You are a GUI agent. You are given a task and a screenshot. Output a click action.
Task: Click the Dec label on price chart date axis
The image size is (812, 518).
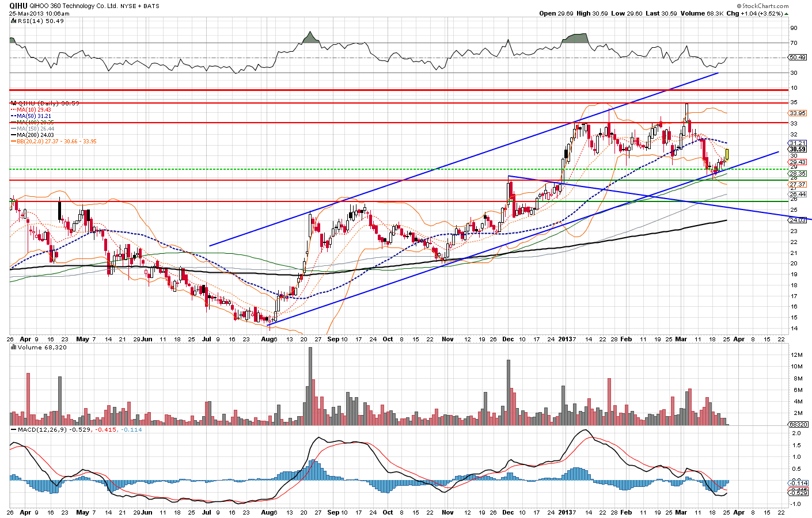point(508,339)
